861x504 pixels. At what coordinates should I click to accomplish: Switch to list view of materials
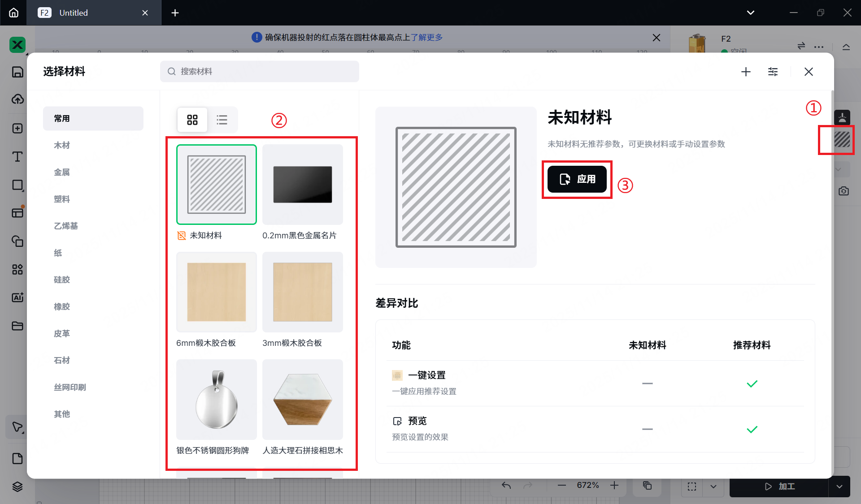[x=222, y=120]
